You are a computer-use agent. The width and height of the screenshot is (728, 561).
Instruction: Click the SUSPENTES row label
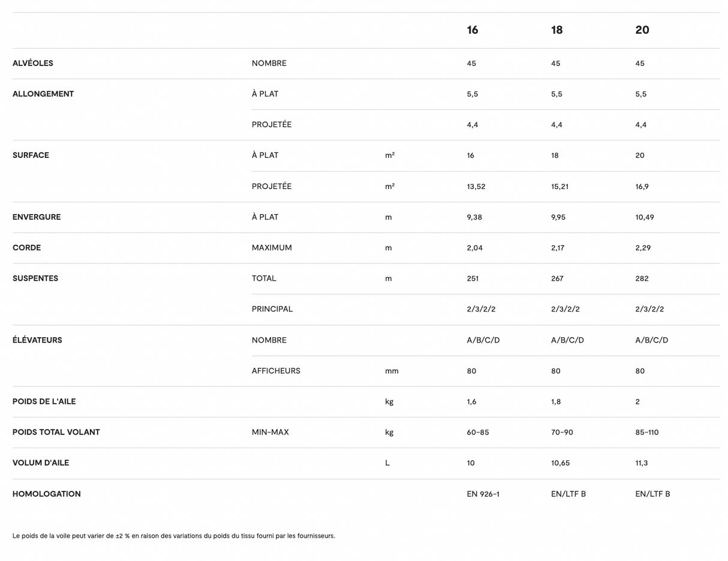tap(35, 278)
